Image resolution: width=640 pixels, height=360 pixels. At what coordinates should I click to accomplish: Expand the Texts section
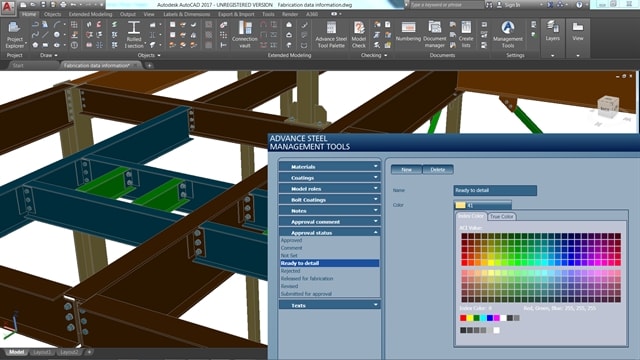point(329,305)
